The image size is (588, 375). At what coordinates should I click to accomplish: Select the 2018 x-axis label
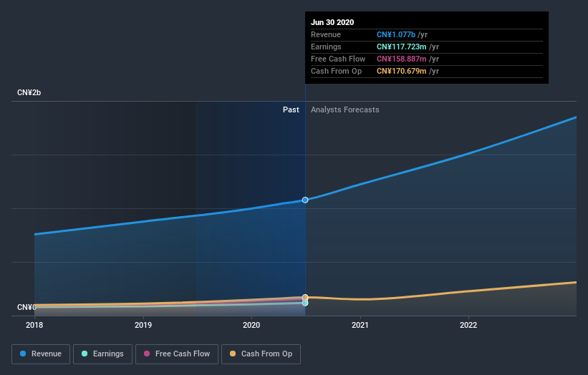34,325
